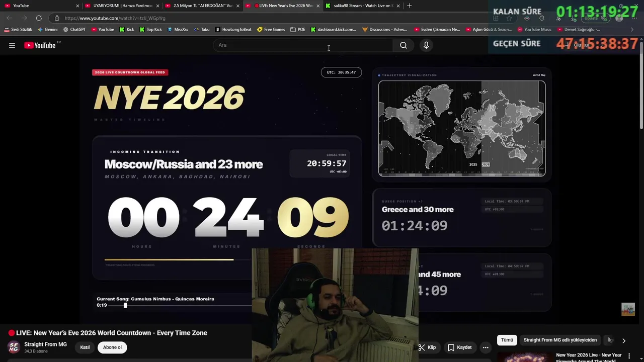The width and height of the screenshot is (644, 362).
Task: Save the video with Kaydet bookmark button
Action: [460, 347]
